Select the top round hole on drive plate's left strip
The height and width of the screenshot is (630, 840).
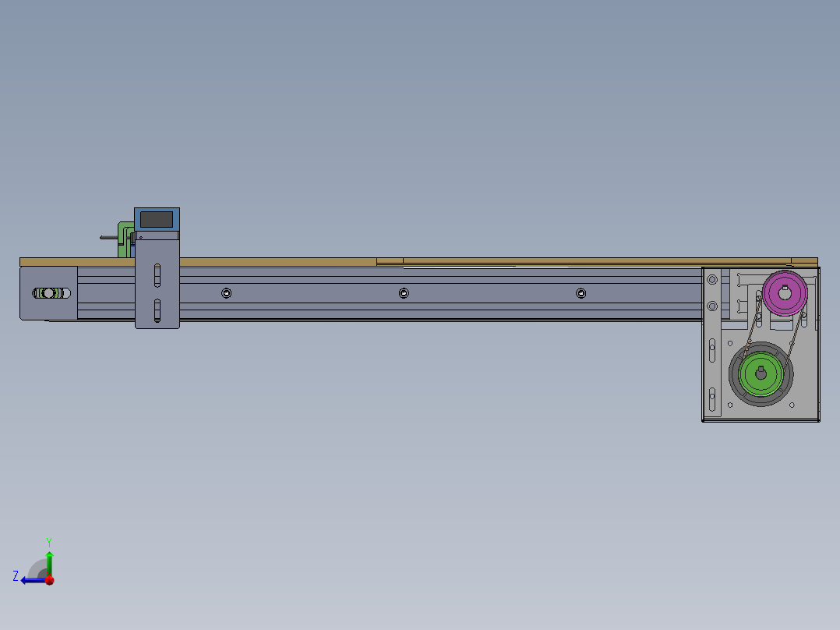pyautogui.click(x=712, y=280)
